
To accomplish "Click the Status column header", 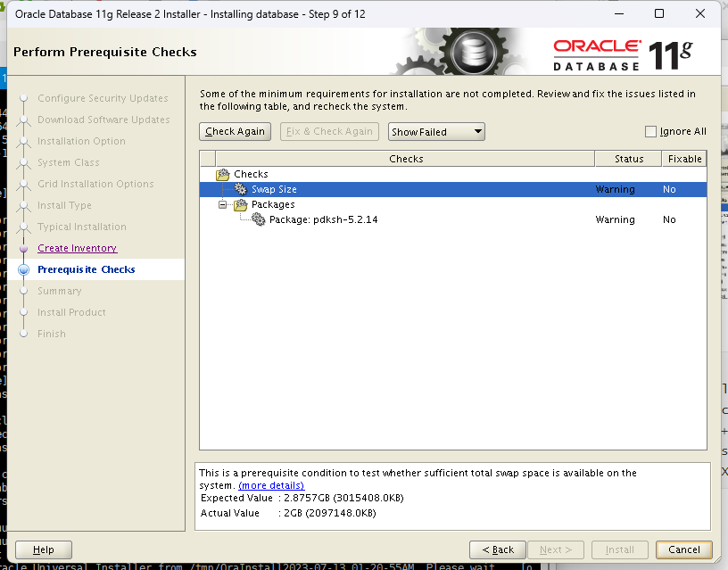I will pyautogui.click(x=629, y=159).
